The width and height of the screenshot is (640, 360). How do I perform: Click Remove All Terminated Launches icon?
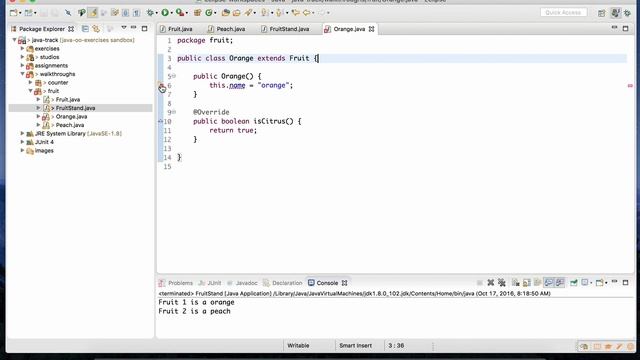[x=502, y=282]
